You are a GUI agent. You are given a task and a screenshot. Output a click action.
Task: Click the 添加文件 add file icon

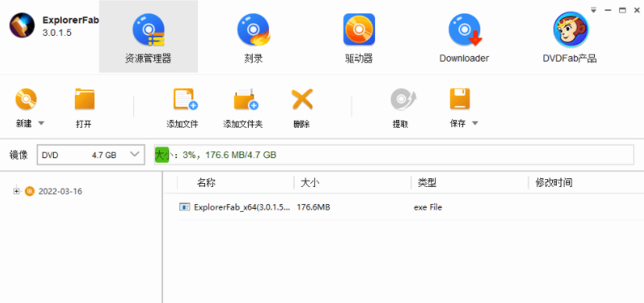coord(185,100)
